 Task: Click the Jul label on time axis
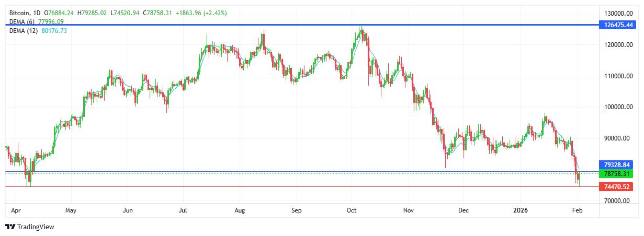[183, 211]
